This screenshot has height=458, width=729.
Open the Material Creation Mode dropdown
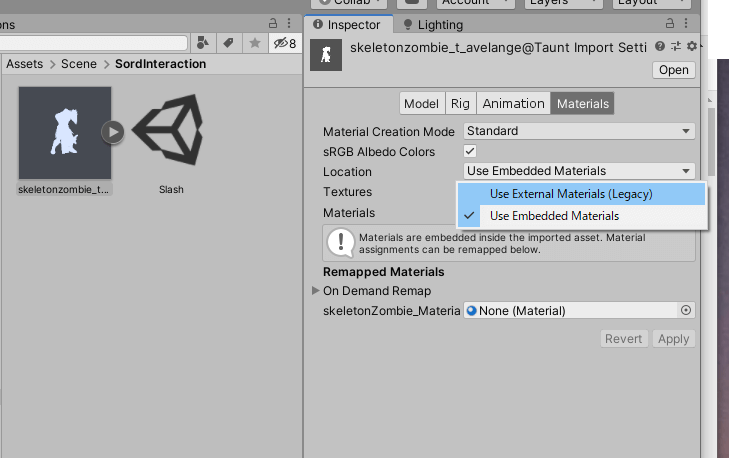tap(579, 131)
